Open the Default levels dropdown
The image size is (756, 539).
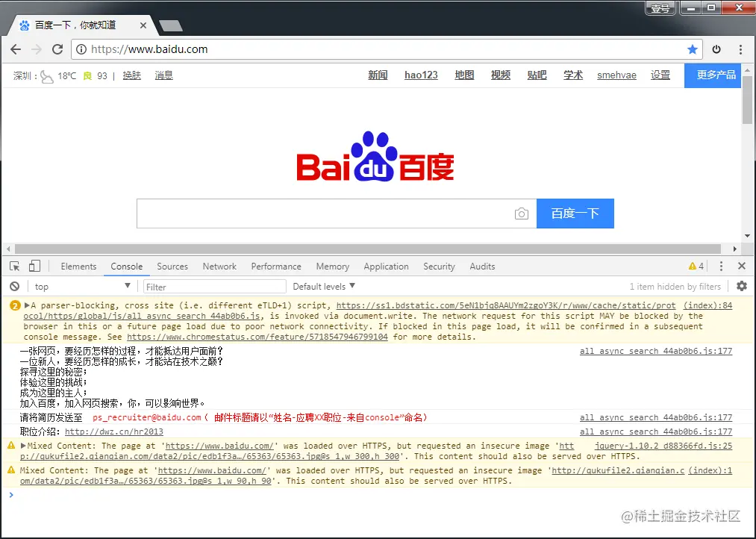coord(324,287)
